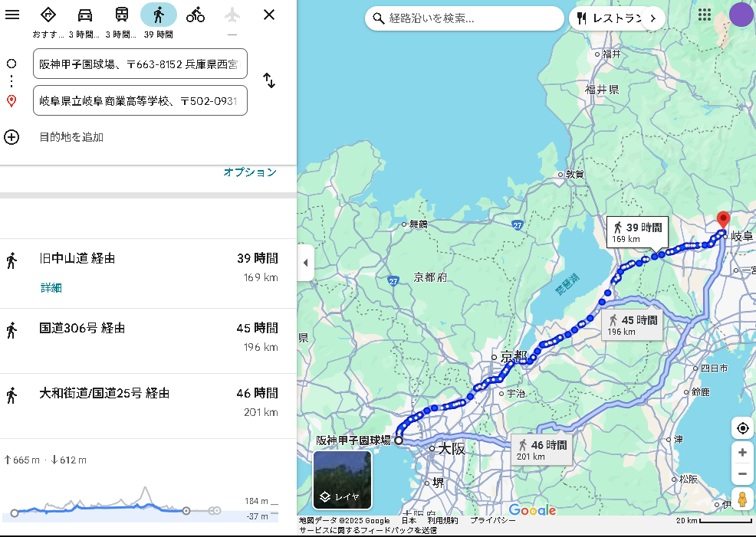Image resolution: width=756 pixels, height=537 pixels.
Task: Close the directions panel
Action: (x=269, y=15)
